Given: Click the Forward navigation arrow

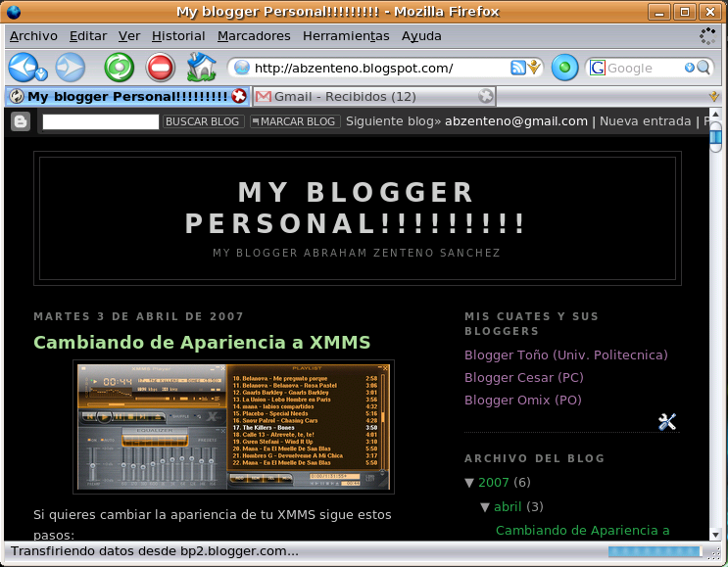Looking at the screenshot, I should point(71,68).
